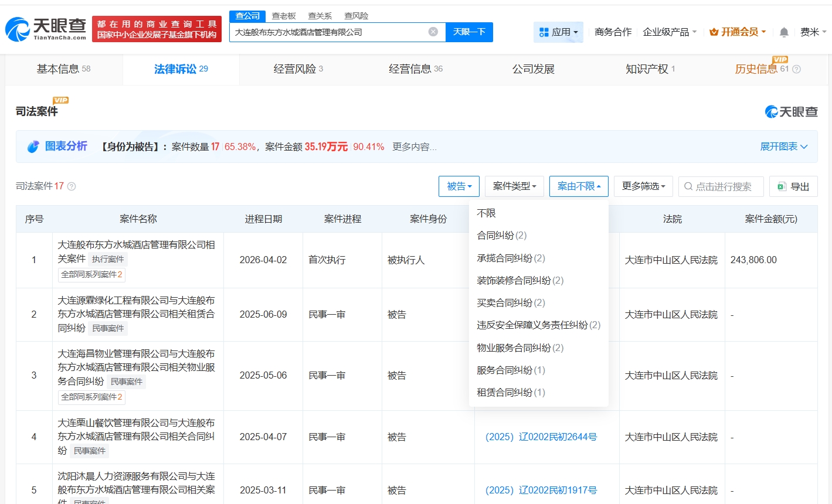Open case 大连栗山餐饮管理有限公司 合同纠纷

(136, 437)
